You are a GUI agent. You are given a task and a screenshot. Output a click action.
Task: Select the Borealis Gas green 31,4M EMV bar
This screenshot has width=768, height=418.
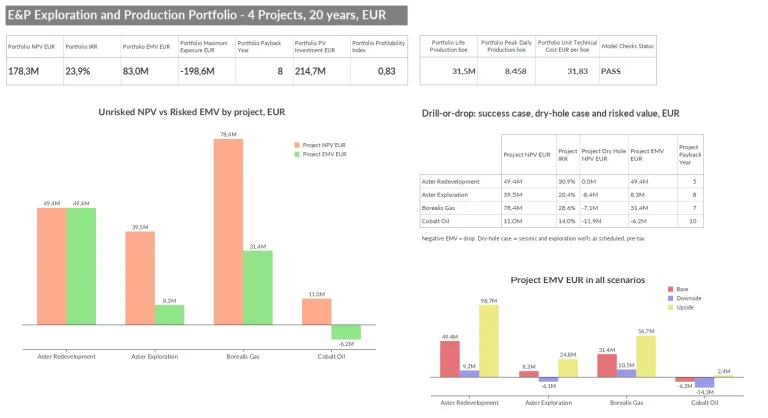(x=258, y=288)
